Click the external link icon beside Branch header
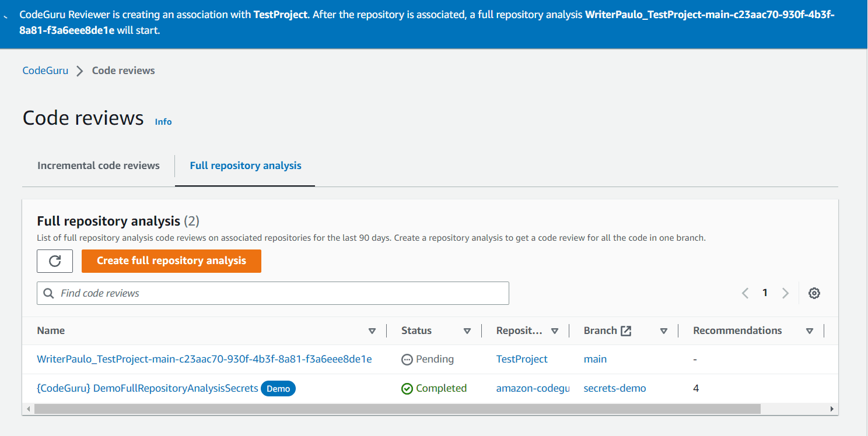 pos(626,330)
